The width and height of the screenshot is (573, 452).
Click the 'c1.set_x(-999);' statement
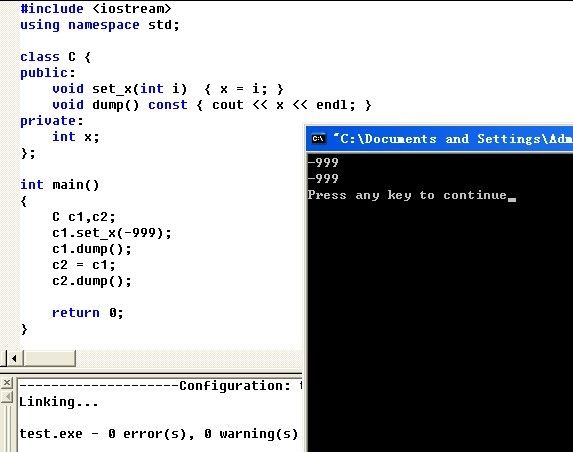112,233
